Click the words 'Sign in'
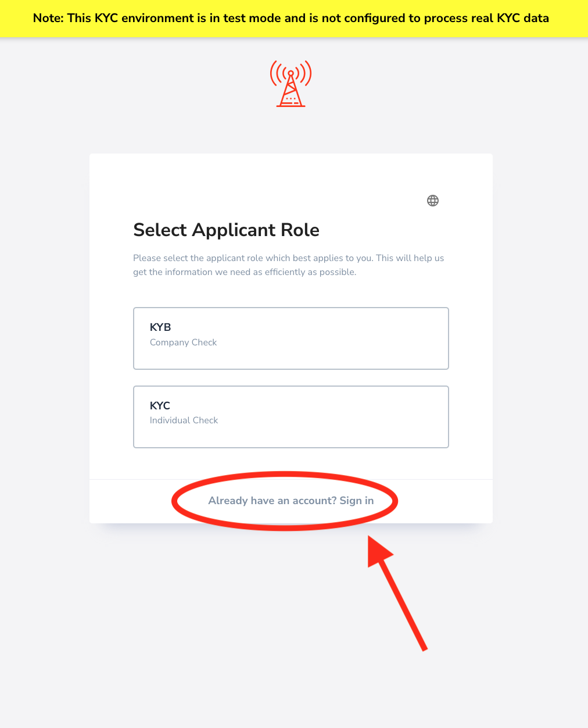588x728 pixels. click(x=357, y=501)
